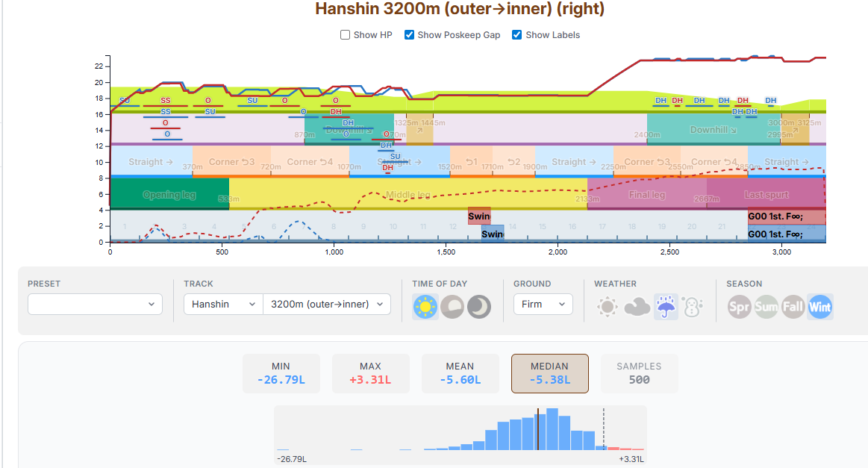This screenshot has height=468, width=868.
Task: Uncheck Show Poskeep Gap checkbox
Action: (409, 35)
